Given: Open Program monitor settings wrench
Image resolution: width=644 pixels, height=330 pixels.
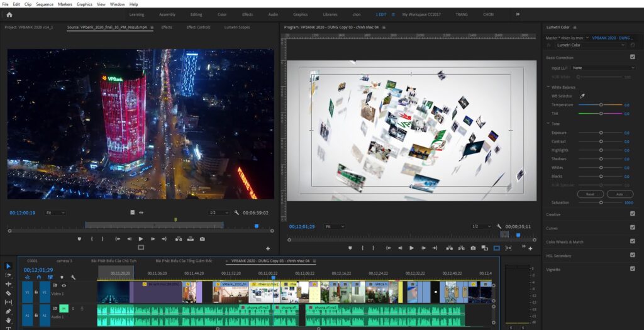Looking at the screenshot, I should (x=499, y=226).
